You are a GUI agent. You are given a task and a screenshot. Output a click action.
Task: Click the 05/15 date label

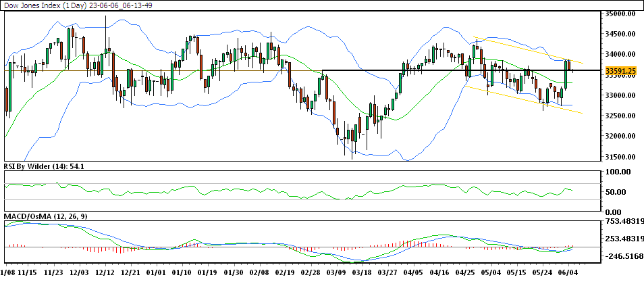click(x=516, y=272)
